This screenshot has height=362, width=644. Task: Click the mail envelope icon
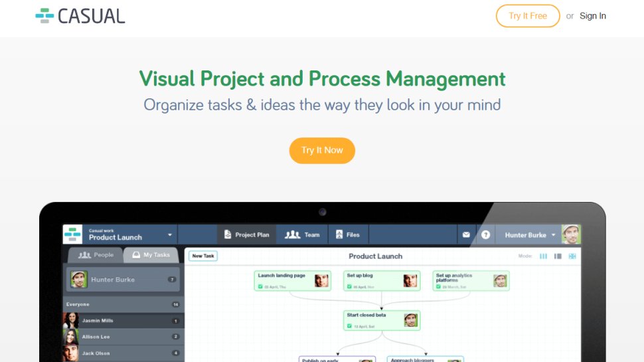[466, 234]
